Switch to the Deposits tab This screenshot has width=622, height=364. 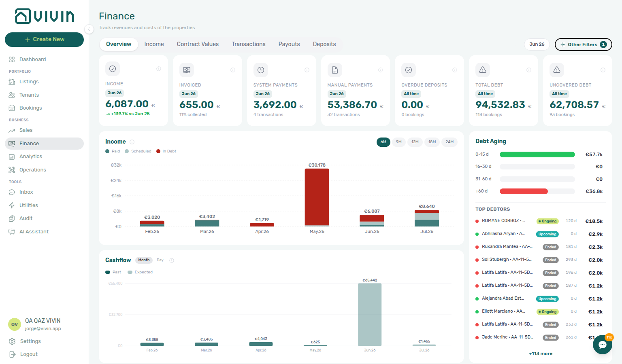pyautogui.click(x=324, y=44)
